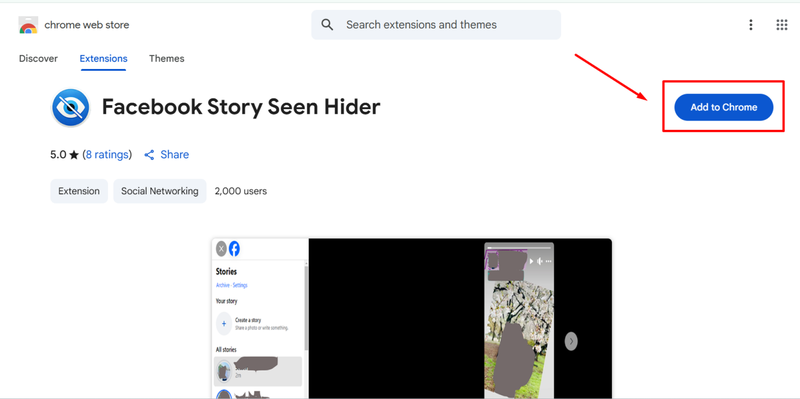Click the Share link
This screenshot has width=800, height=399.
pos(174,155)
